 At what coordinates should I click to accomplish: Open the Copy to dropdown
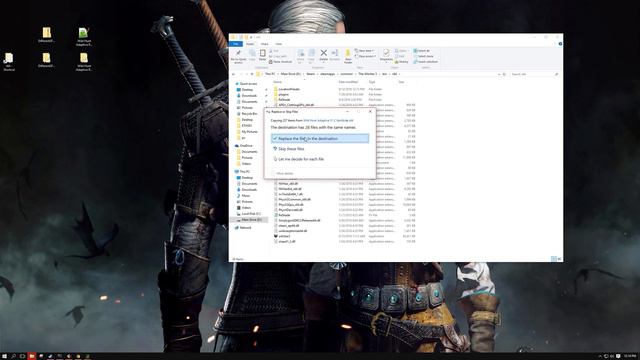(x=311, y=56)
